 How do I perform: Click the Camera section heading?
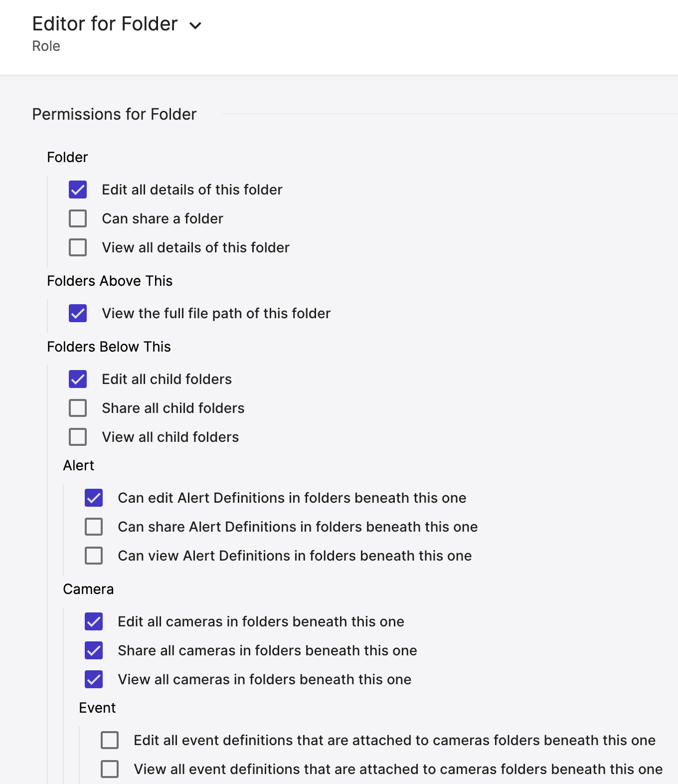click(88, 589)
